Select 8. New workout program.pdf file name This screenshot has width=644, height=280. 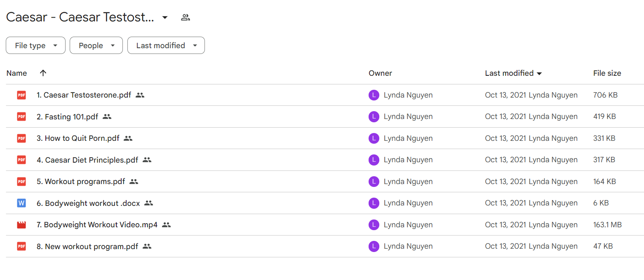tap(87, 246)
